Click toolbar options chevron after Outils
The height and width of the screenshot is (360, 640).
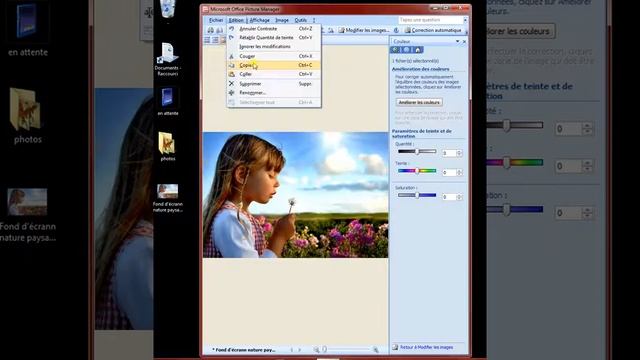(x=314, y=20)
